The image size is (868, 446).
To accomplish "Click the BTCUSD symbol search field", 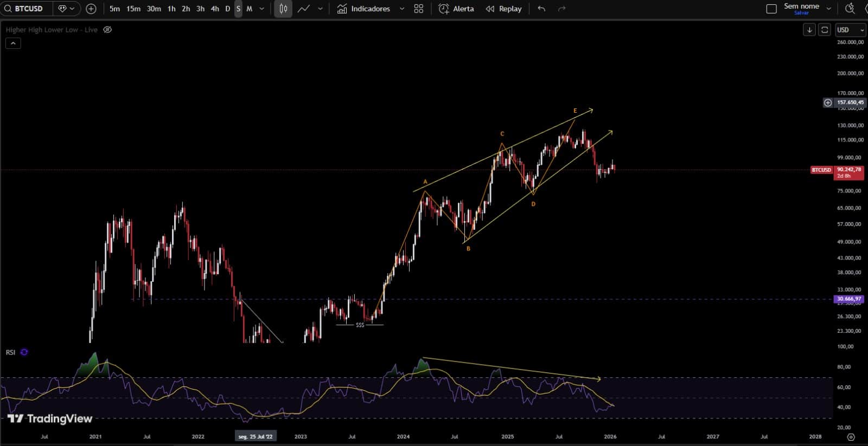I will click(x=28, y=9).
